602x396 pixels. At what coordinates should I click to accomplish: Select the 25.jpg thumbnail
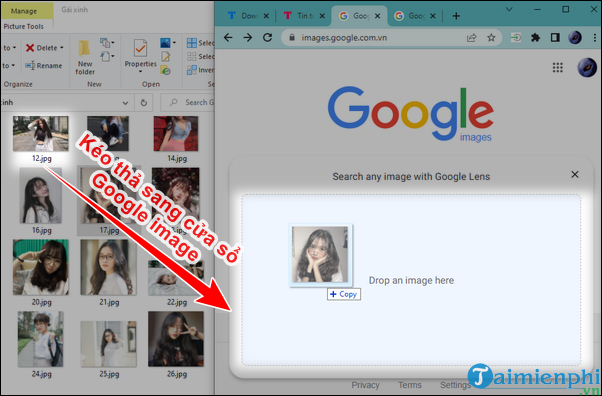(x=108, y=344)
